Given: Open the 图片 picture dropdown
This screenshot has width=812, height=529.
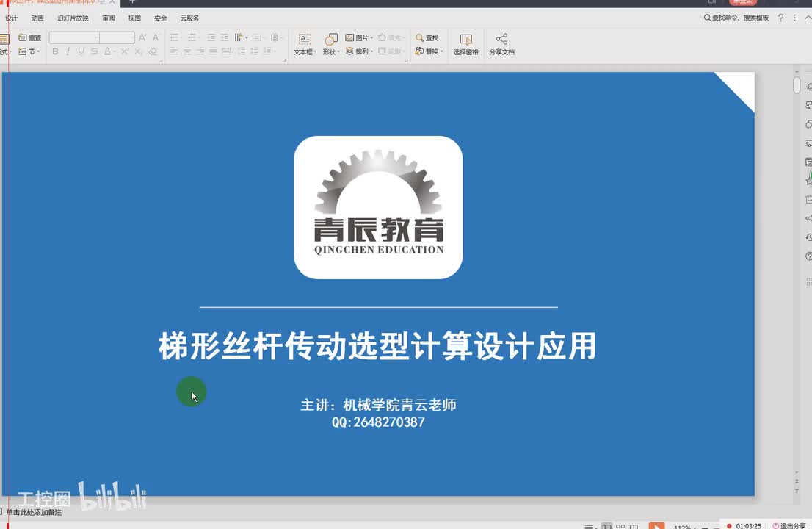Looking at the screenshot, I should (x=359, y=37).
